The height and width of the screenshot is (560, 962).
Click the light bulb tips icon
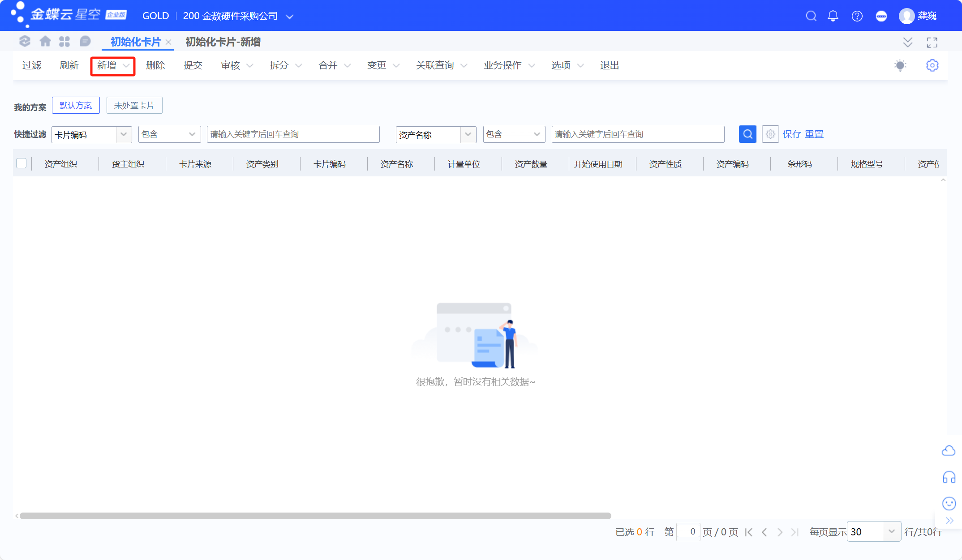tap(900, 65)
